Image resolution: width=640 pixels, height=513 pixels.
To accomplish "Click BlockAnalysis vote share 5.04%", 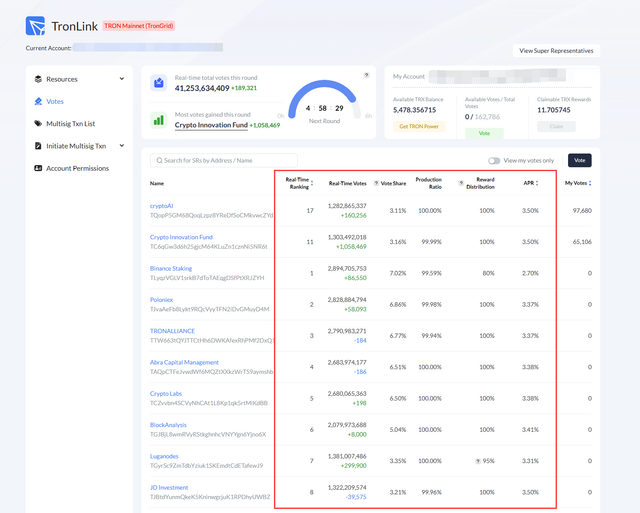I will (x=398, y=430).
